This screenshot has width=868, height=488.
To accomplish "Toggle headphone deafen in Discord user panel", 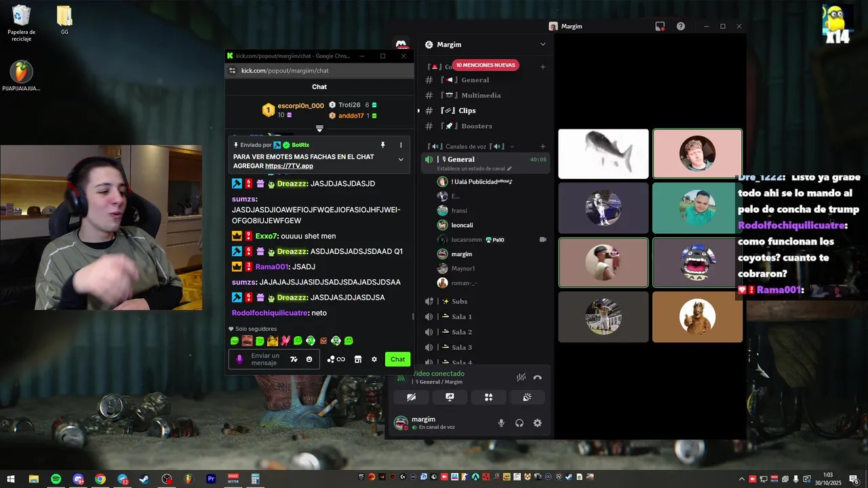I will pos(519,423).
